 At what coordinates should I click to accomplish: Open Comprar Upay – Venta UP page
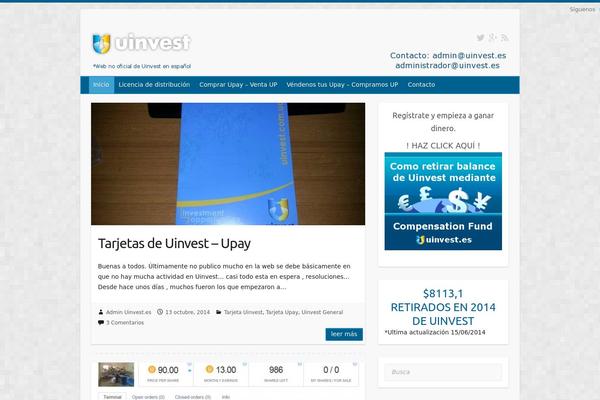point(238,85)
